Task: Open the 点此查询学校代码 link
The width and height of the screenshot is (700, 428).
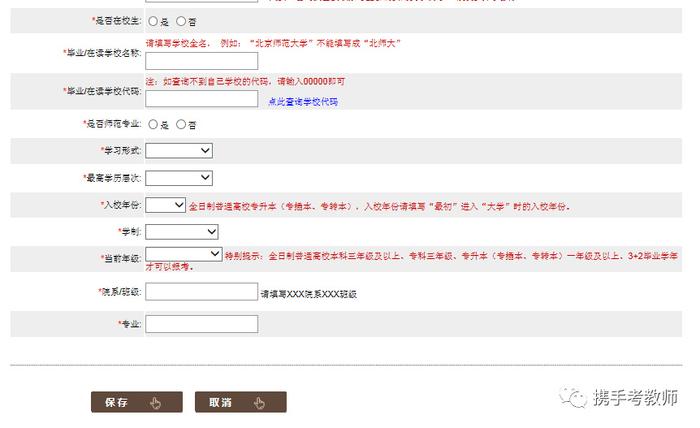Action: point(302,102)
